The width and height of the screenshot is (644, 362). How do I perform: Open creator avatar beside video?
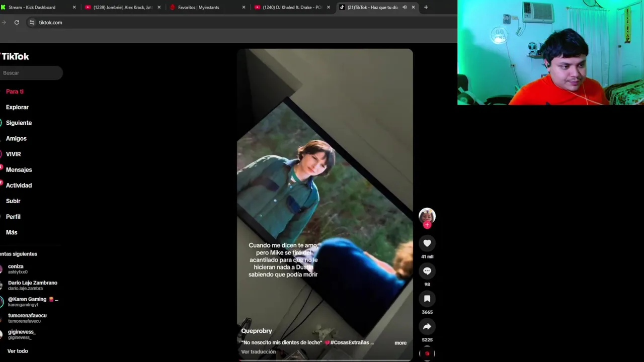click(427, 216)
